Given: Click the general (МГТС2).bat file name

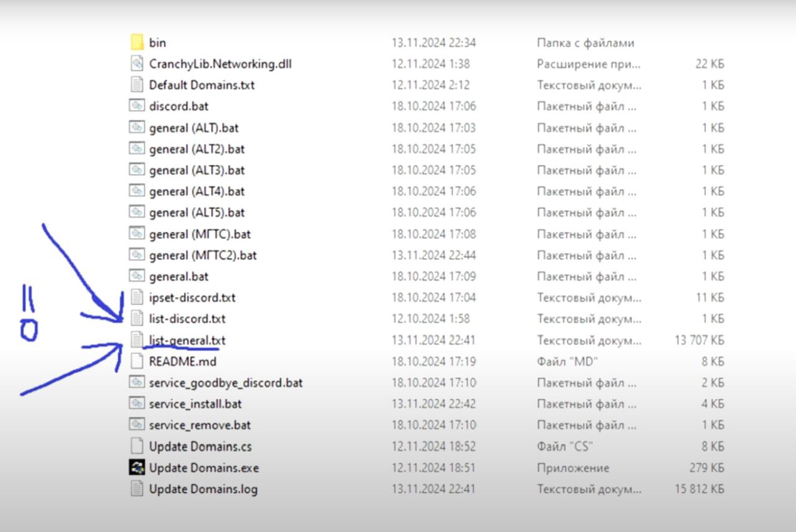Looking at the screenshot, I should pos(203,255).
